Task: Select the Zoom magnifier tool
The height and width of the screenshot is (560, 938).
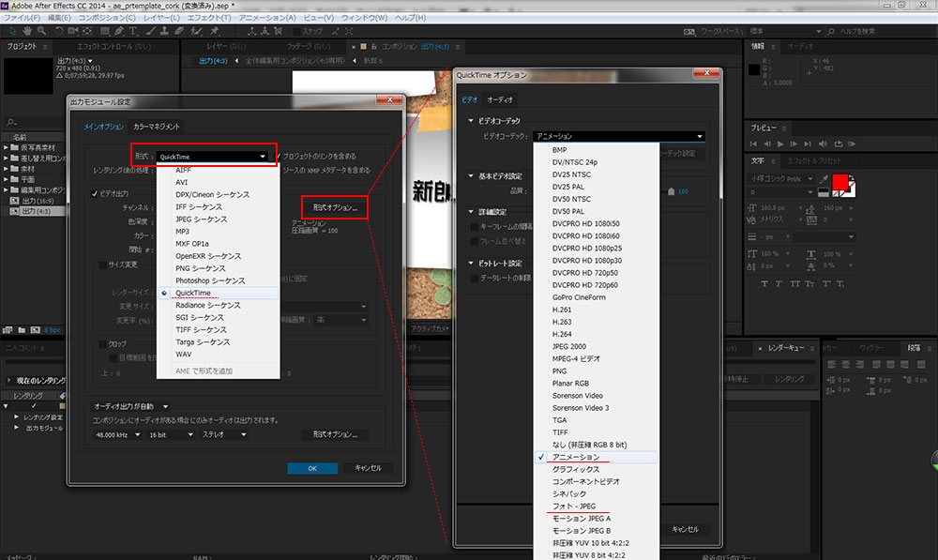Action: (x=39, y=31)
